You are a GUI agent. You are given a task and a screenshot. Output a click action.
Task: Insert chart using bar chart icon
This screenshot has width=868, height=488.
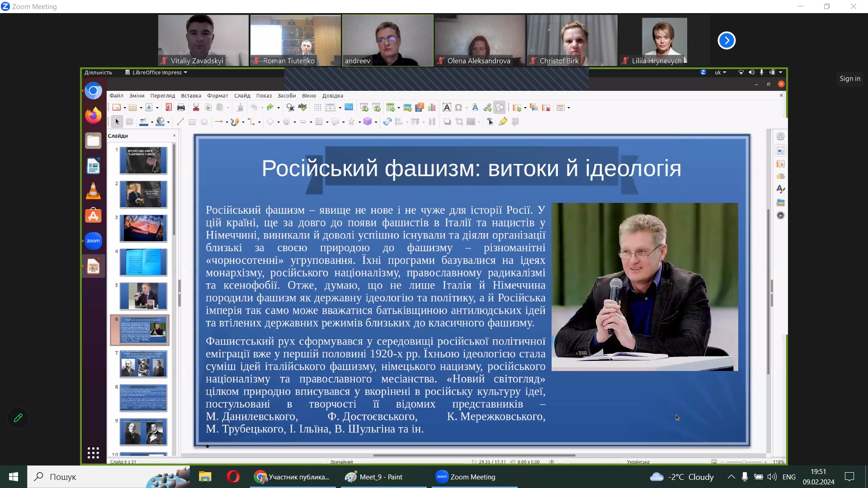click(432, 108)
